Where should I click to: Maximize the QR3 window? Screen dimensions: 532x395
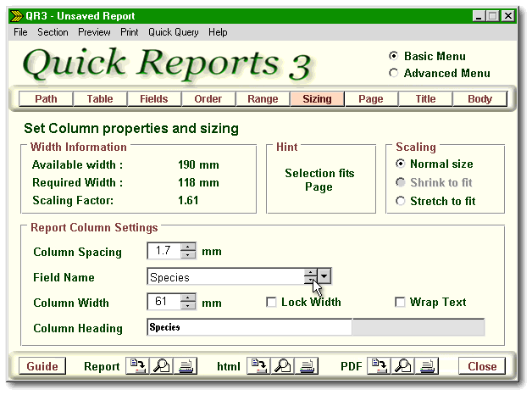click(x=492, y=16)
